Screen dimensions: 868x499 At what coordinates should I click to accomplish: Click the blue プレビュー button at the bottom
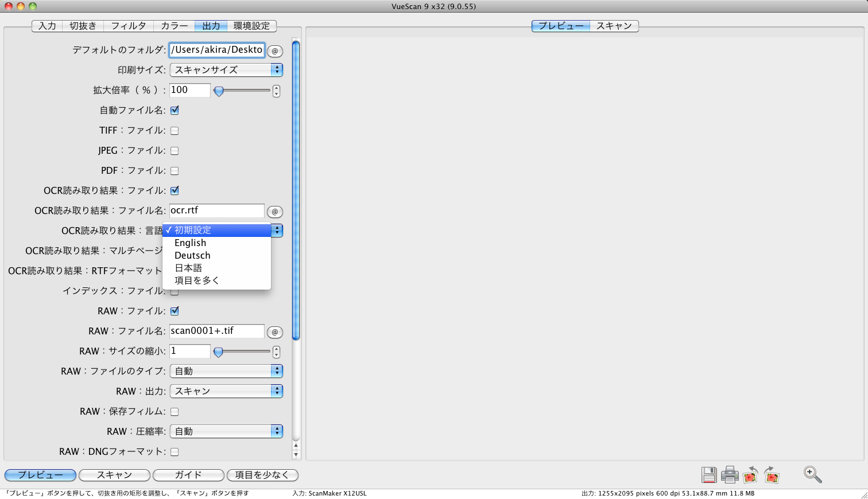coord(41,475)
